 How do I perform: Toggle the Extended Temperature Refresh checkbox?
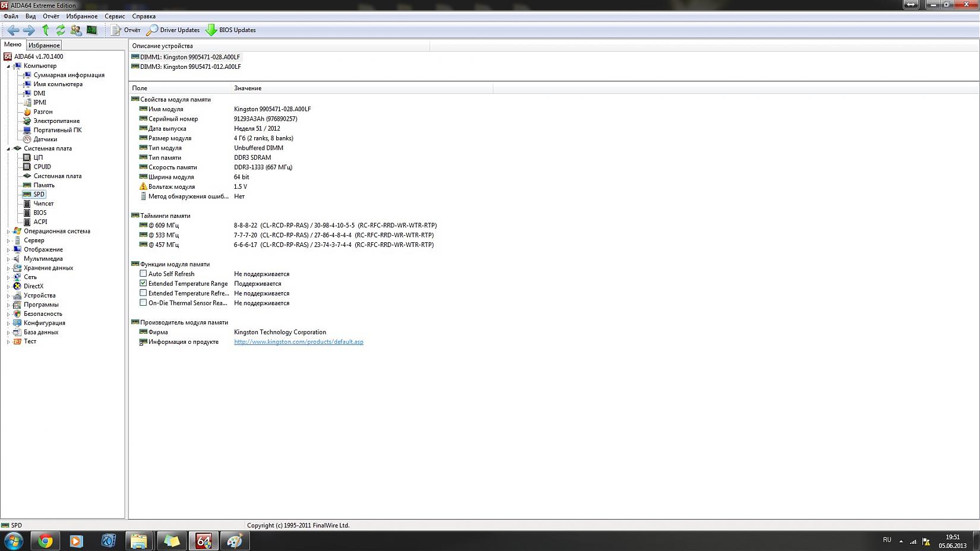[x=143, y=293]
